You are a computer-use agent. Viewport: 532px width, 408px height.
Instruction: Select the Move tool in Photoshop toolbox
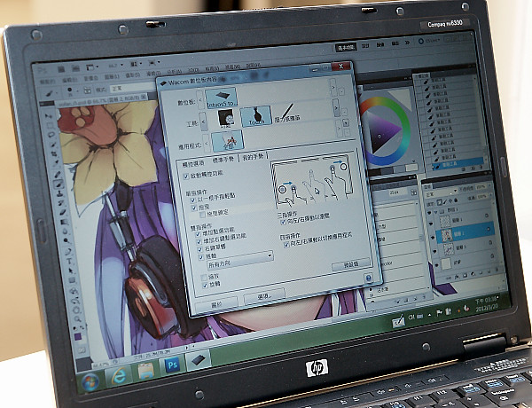[x=48, y=116]
